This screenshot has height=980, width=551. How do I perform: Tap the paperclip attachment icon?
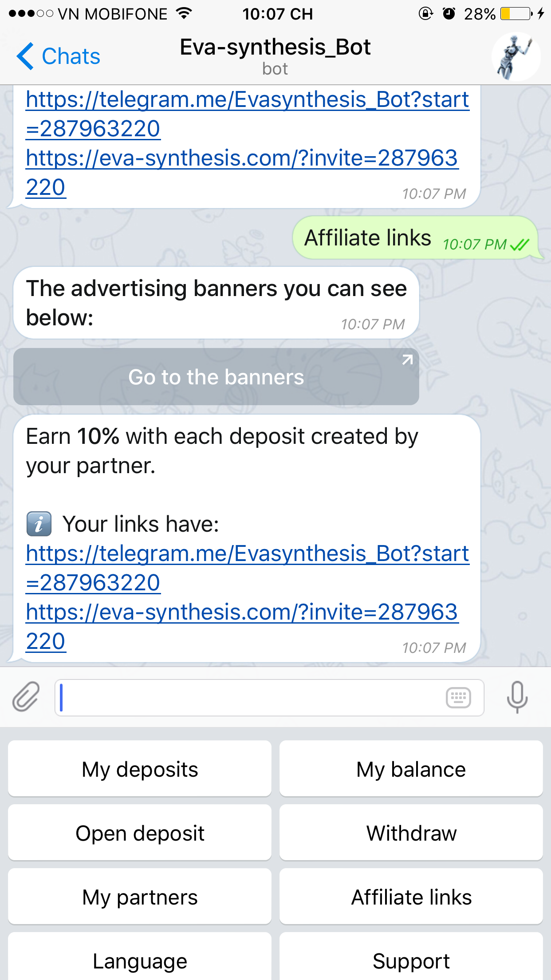(26, 697)
